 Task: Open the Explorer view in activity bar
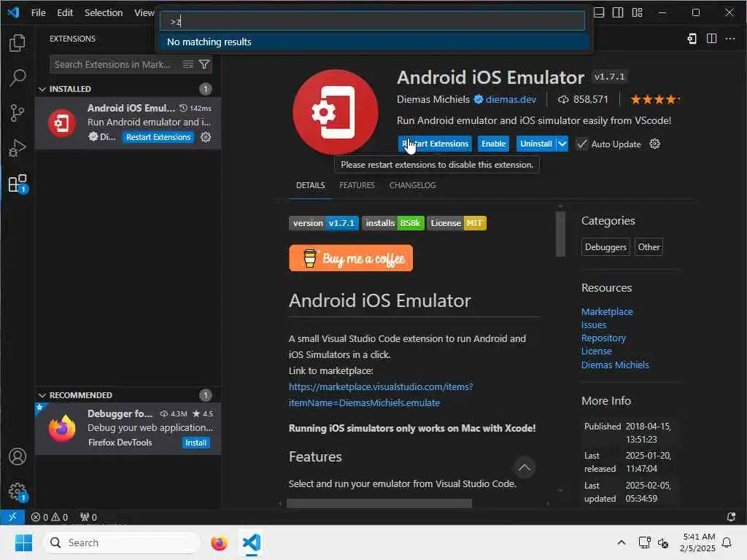(x=18, y=43)
